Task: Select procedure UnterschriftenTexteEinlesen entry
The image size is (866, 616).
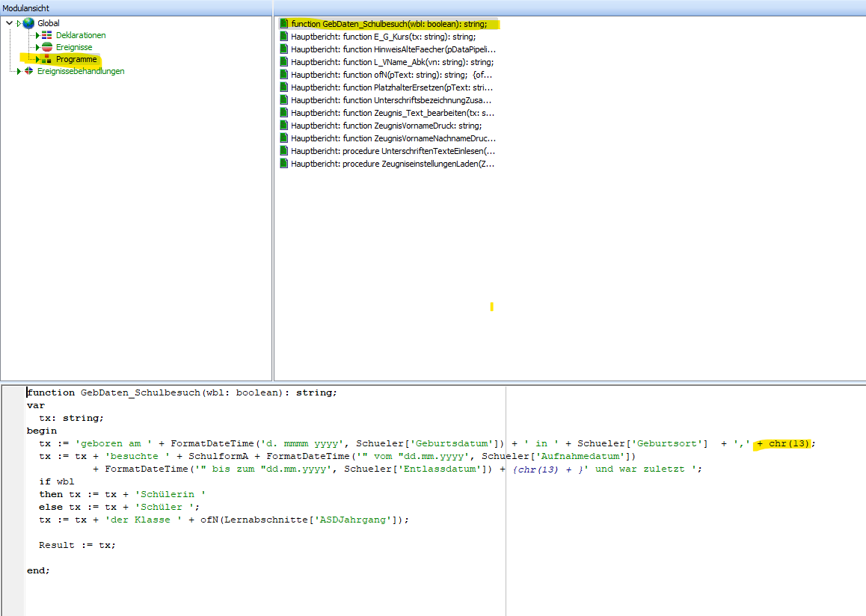Action: (x=393, y=151)
